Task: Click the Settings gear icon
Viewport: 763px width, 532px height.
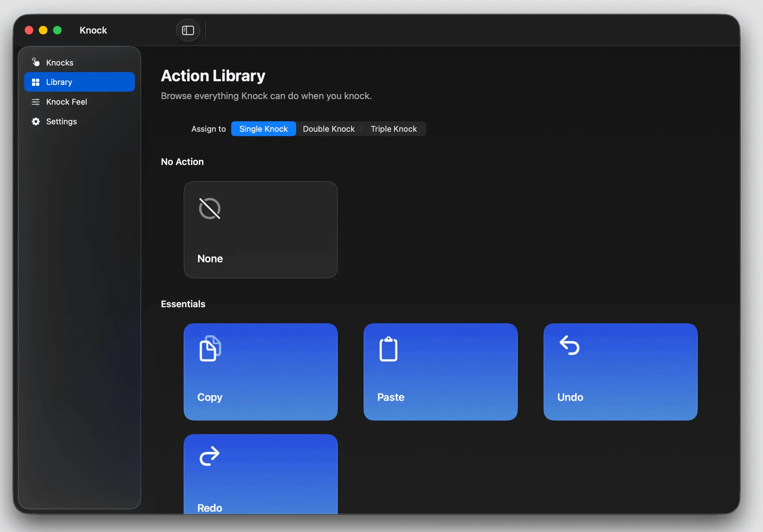Action: click(36, 121)
